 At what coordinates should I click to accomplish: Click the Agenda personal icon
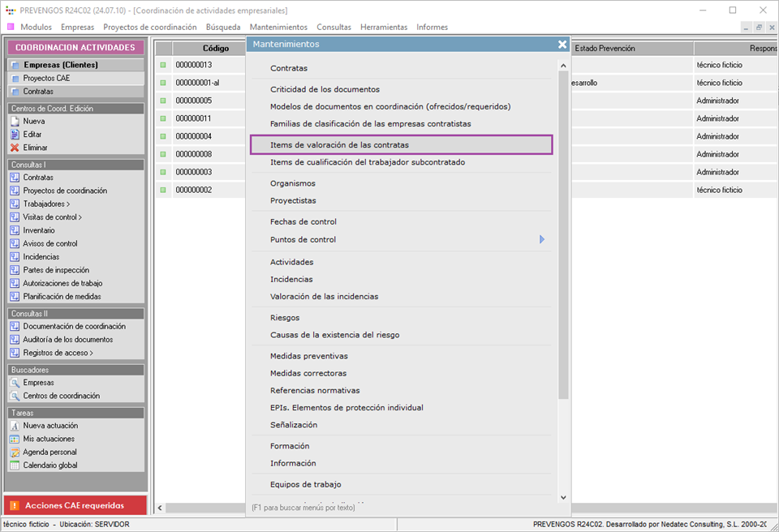click(x=15, y=453)
